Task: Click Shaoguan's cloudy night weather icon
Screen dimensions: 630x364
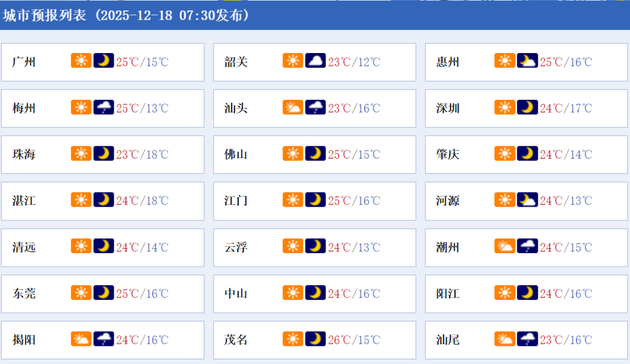Action: [x=315, y=61]
